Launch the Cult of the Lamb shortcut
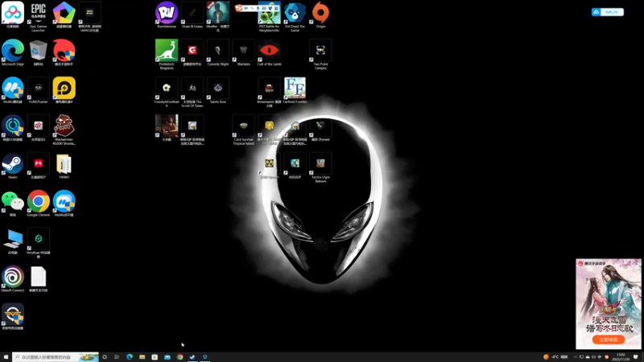 coord(270,53)
